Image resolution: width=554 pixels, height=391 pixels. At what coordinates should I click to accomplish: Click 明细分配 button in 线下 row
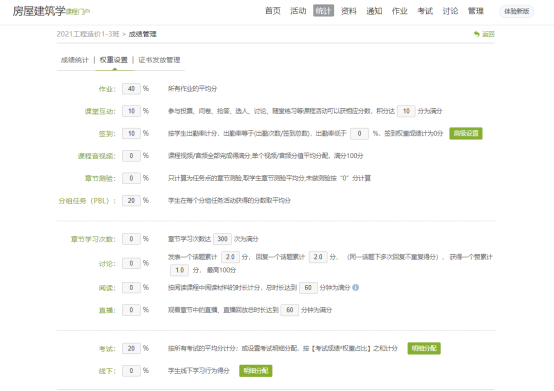(256, 371)
